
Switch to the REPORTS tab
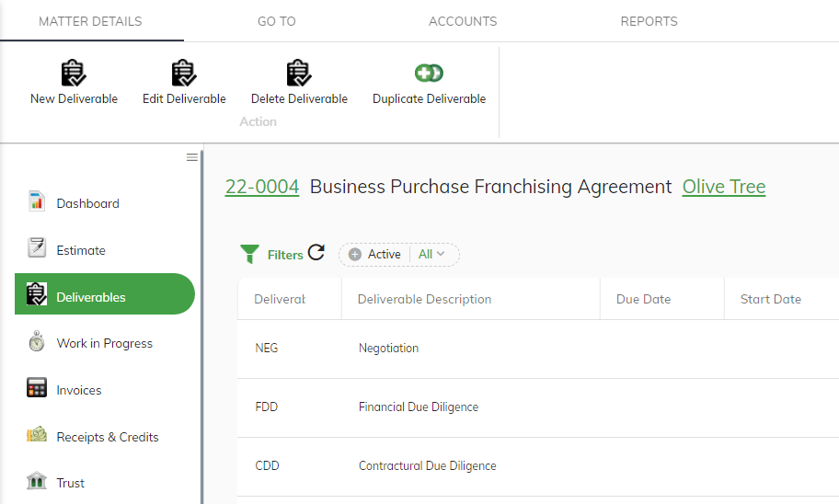point(649,21)
